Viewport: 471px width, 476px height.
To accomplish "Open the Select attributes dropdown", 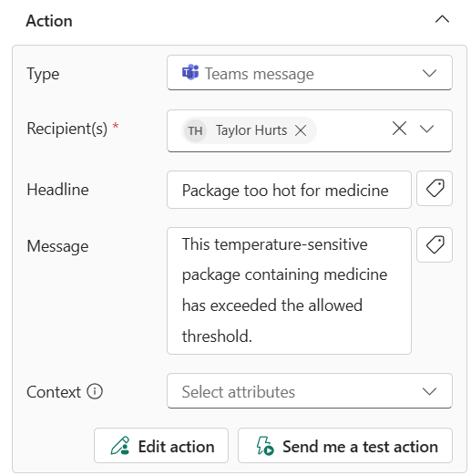I will click(x=310, y=391).
